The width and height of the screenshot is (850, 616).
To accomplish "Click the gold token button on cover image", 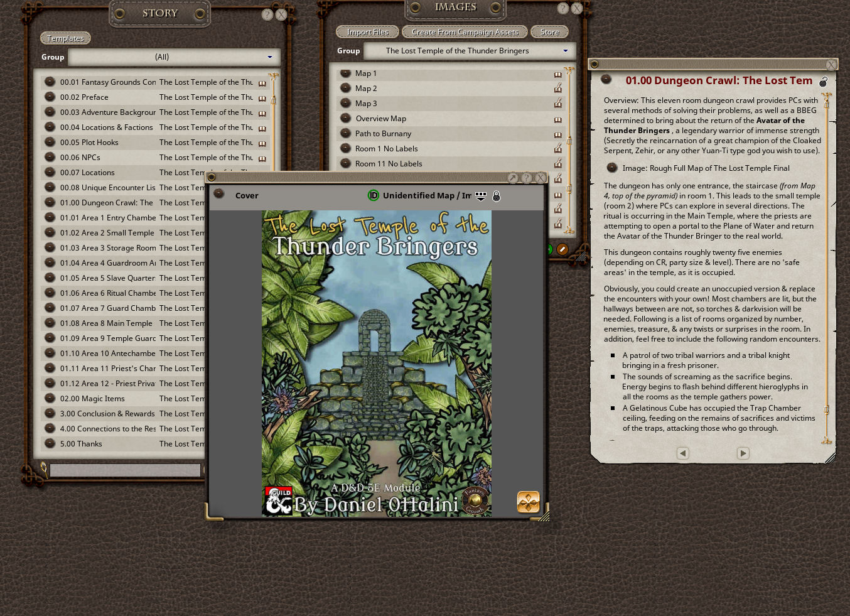I will click(528, 502).
